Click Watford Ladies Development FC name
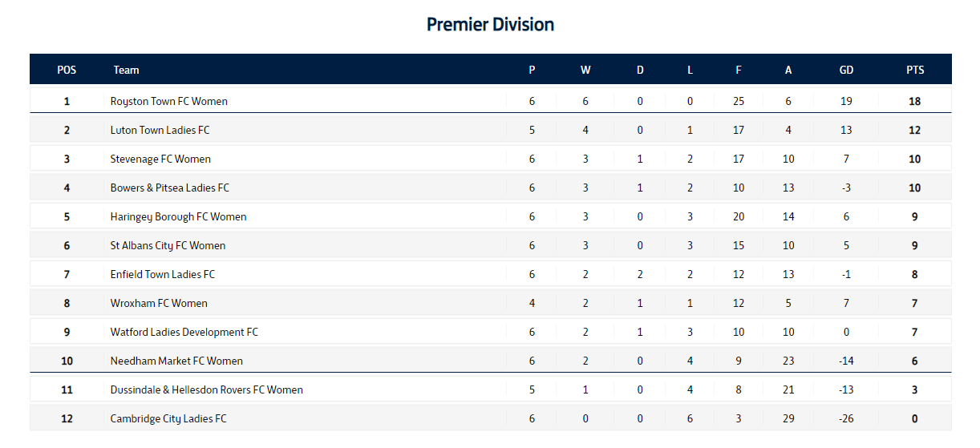The height and width of the screenshot is (448, 980). coord(184,333)
